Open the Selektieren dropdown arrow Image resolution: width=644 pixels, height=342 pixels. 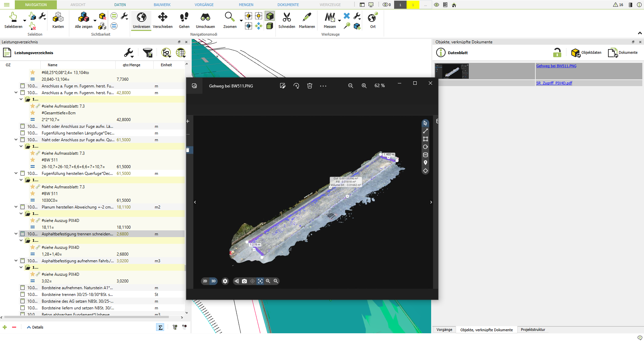(25, 21)
